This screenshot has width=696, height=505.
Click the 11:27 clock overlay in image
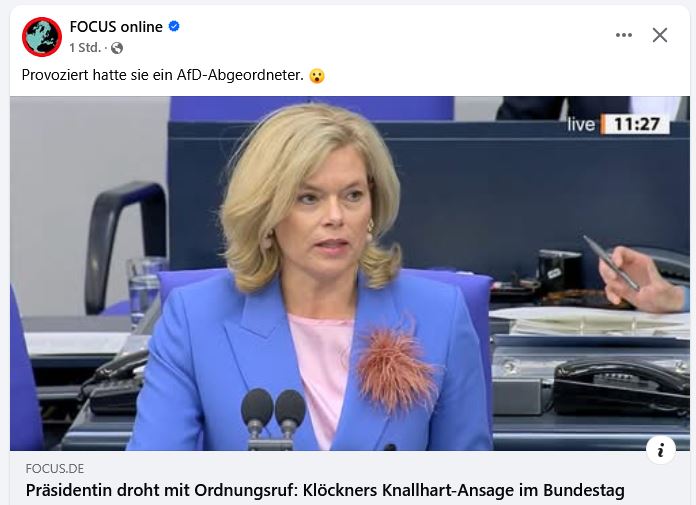click(636, 124)
